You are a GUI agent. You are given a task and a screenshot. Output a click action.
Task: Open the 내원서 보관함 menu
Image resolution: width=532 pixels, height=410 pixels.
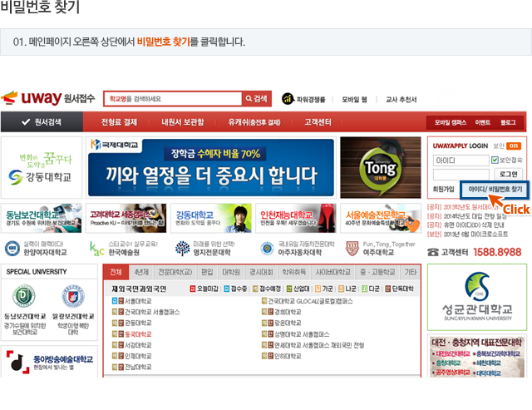(x=183, y=122)
